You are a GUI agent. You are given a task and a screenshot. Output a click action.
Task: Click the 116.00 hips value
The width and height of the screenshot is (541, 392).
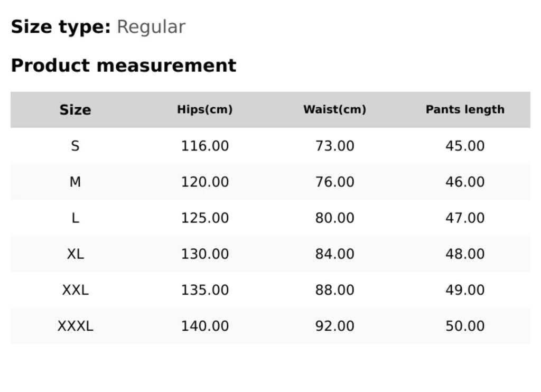click(205, 146)
